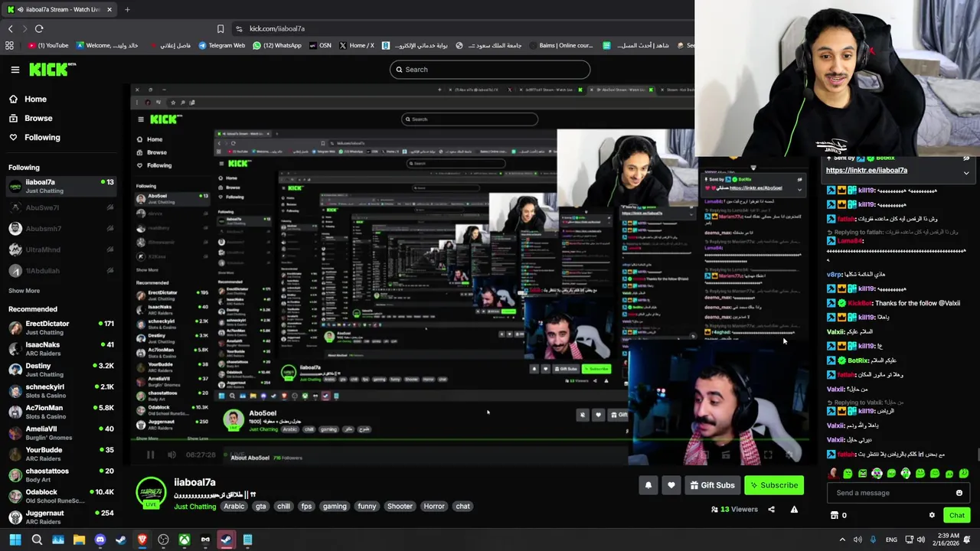Expand Show More under Following
The image size is (980, 551).
click(x=24, y=291)
